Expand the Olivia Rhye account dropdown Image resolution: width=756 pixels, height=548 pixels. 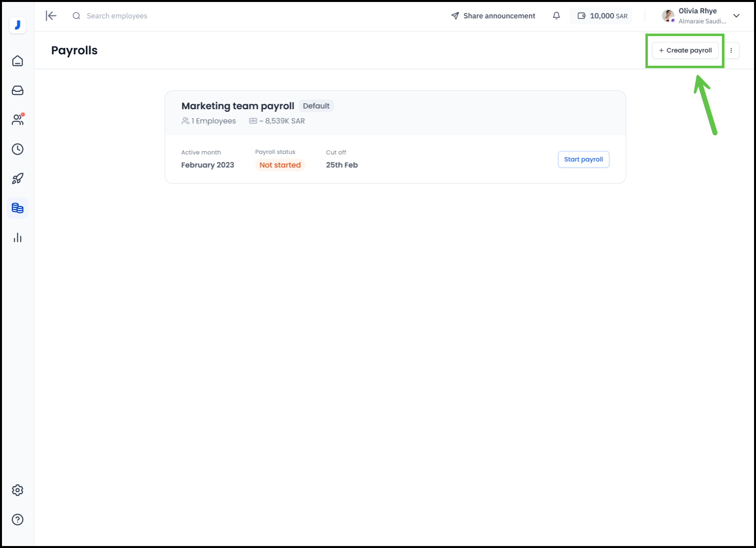(736, 16)
